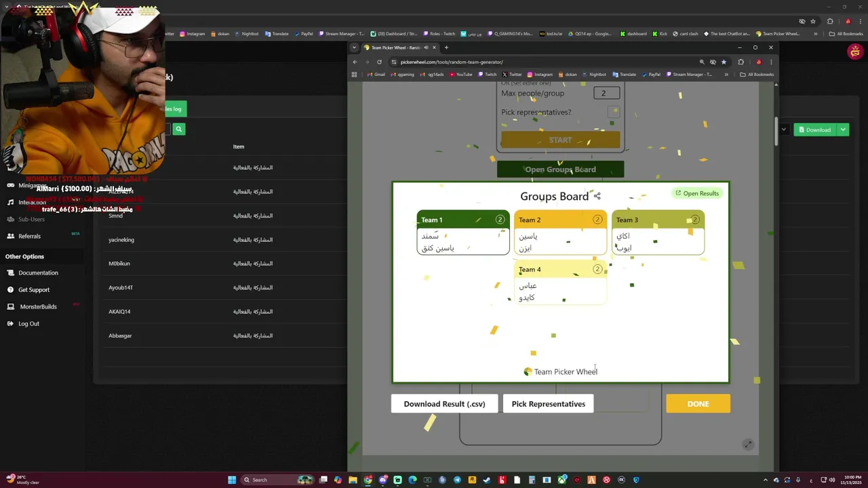The image size is (868, 488).
Task: Select the Team Picker Wheel tab
Action: 400,47
